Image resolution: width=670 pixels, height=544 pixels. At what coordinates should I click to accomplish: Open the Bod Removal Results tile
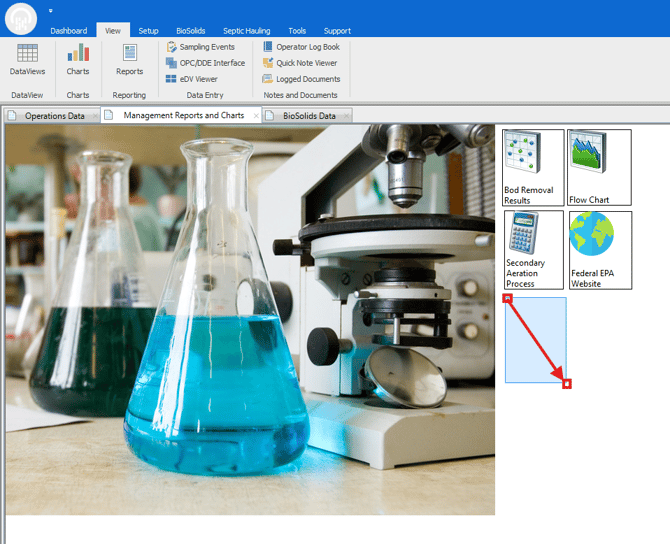tap(532, 167)
